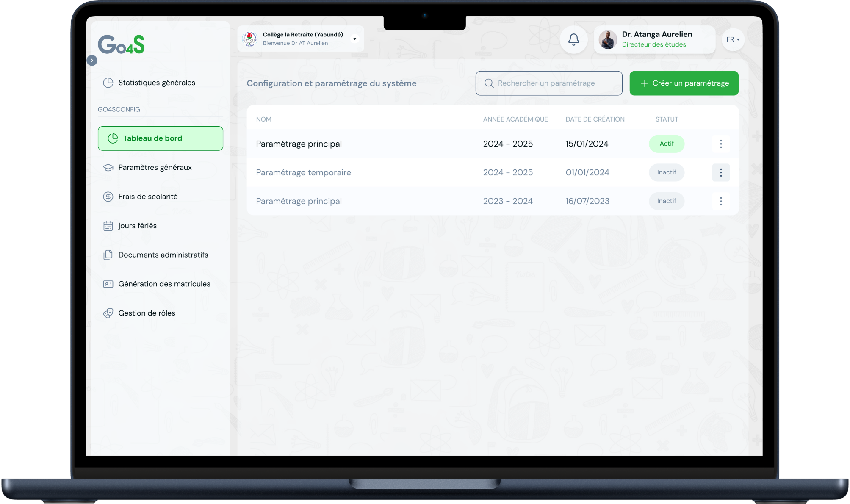Viewport: 850px width, 504px height.
Task: Click the notification bell icon
Action: pos(573,39)
